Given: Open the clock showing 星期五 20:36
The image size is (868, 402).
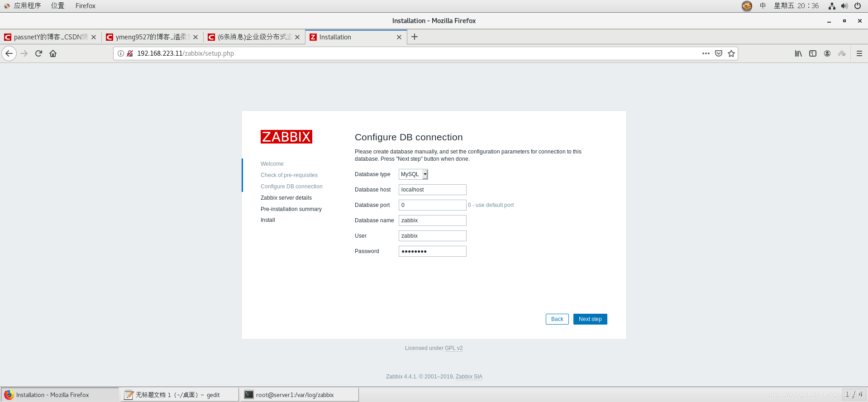Looking at the screenshot, I should 796,6.
